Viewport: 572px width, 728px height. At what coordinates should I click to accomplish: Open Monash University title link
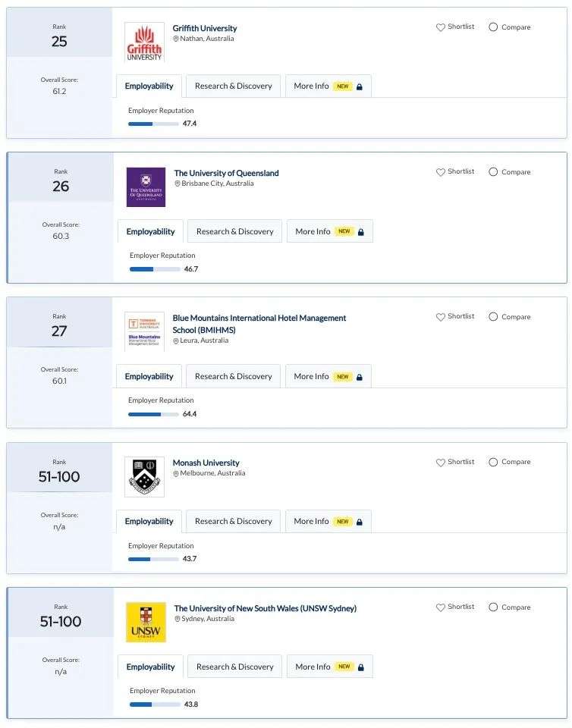pos(206,463)
